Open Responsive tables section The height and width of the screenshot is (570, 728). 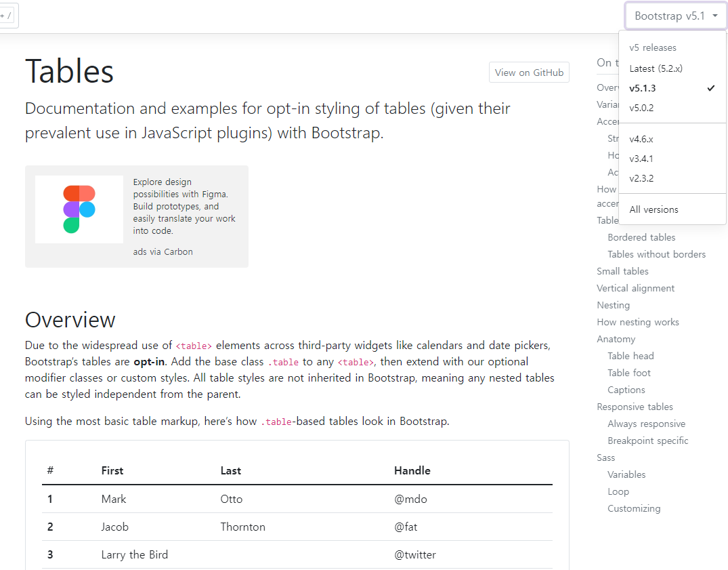635,407
